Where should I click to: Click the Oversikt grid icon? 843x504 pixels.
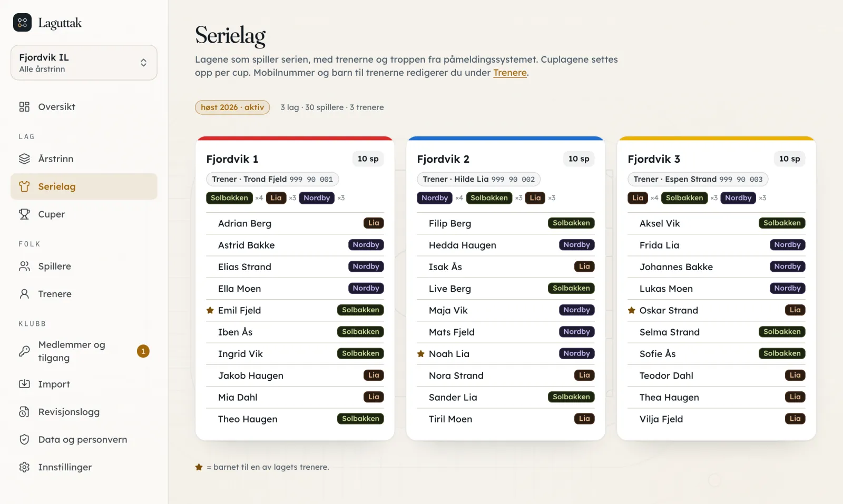24,107
